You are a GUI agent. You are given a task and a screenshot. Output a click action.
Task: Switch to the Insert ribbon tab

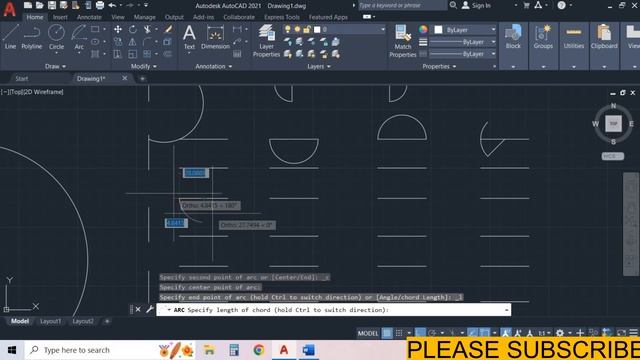point(60,17)
